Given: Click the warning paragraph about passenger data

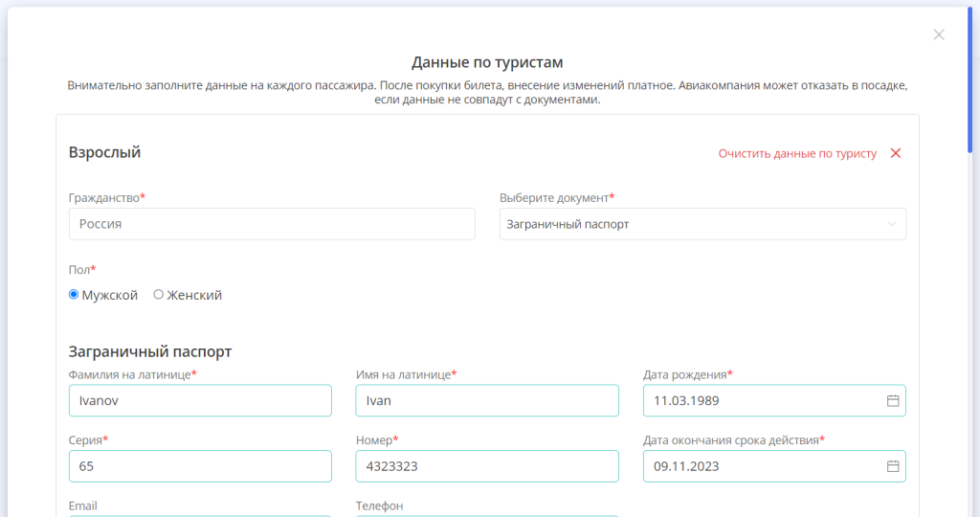Looking at the screenshot, I should [487, 93].
